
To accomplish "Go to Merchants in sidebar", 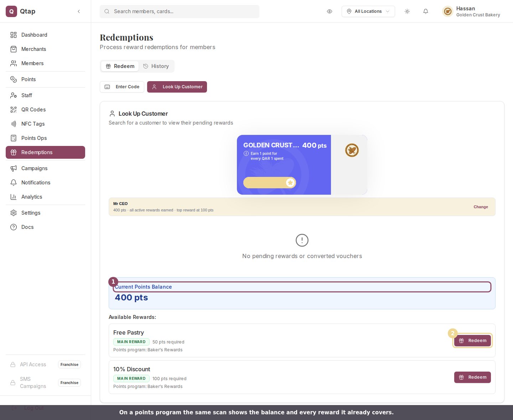I will click(x=45, y=49).
